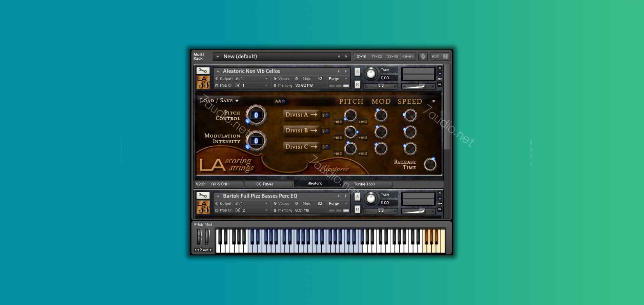The width and height of the screenshot is (644, 305).
Task: Open the multi preset New (default) dropdown
Action: (x=218, y=57)
